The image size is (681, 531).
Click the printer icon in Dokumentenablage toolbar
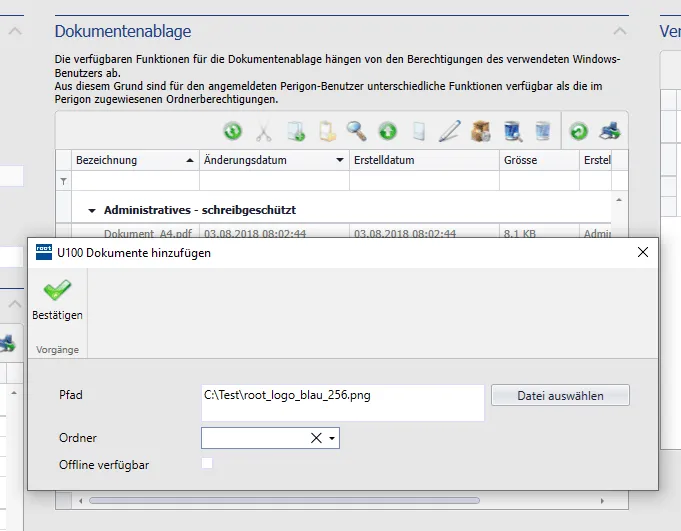[x=610, y=131]
